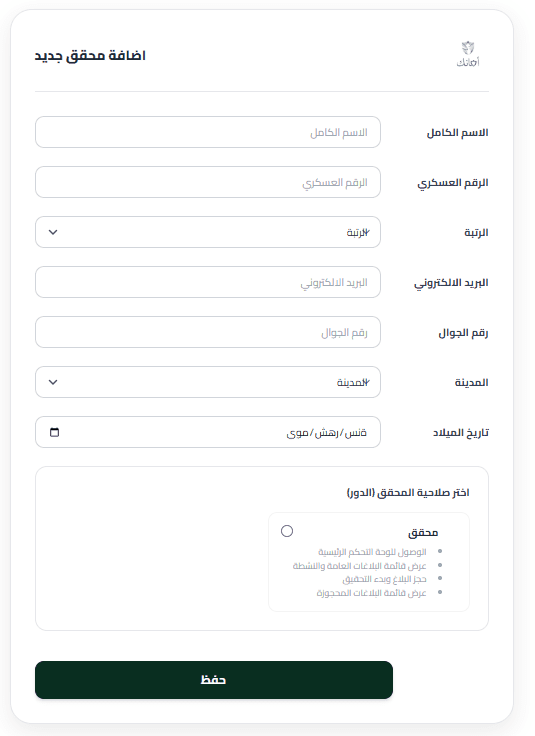Click the رقم الجوال field label
The image size is (535, 736).
(463, 333)
